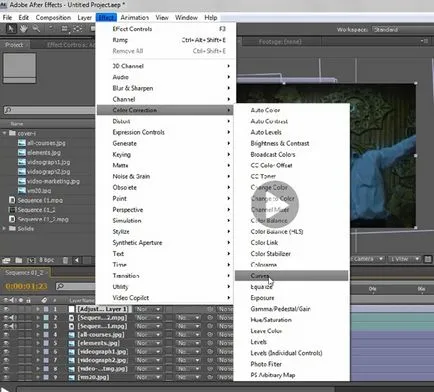
Task: Click the Project panel preview thumbnail
Action: 19,68
